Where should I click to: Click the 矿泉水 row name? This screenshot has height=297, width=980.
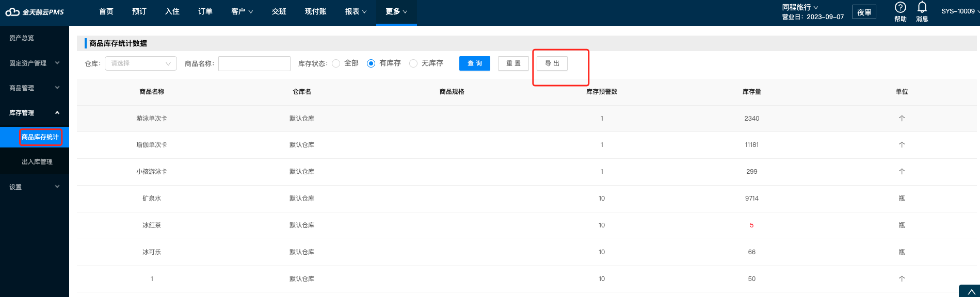[152, 199]
